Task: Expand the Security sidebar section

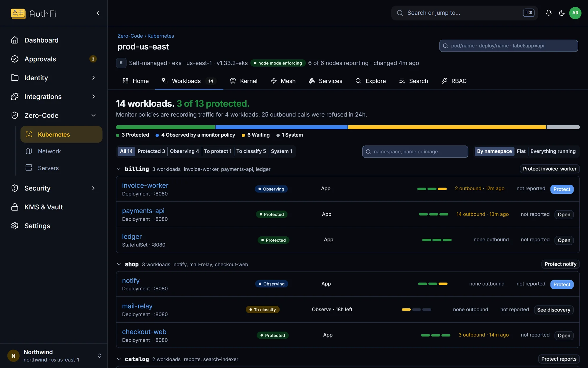Action: pyautogui.click(x=93, y=188)
